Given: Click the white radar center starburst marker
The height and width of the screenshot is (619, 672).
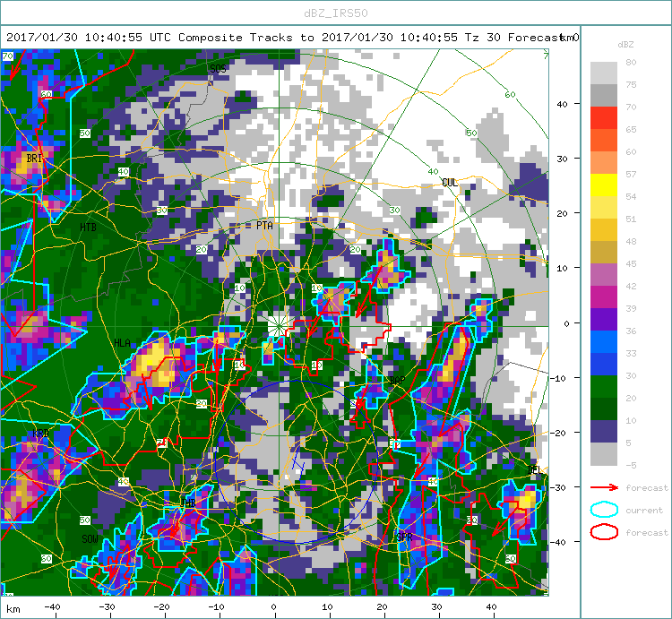Looking at the screenshot, I should click(x=279, y=326).
